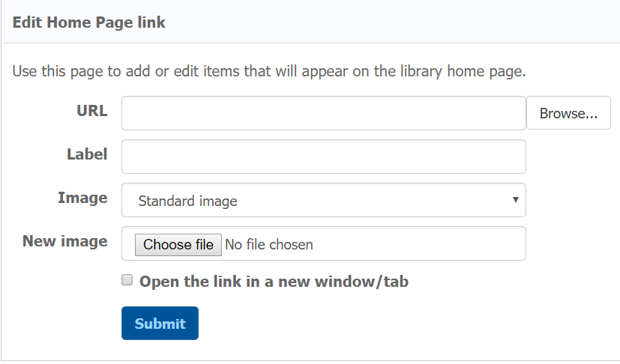Viewport: 620px width, 364px height.
Task: Click the 'No file chosen' text
Action: coord(269,244)
